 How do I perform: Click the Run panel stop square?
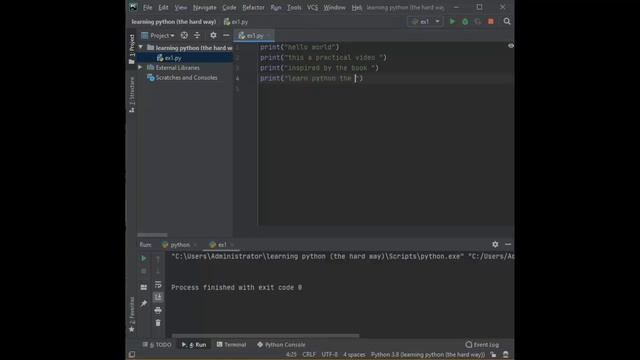pos(143,271)
